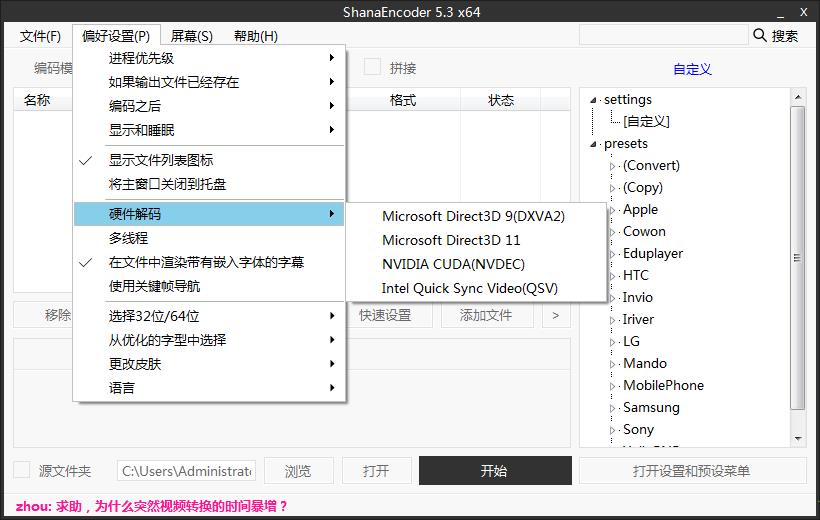Click the output folder path field
Image resolution: width=820 pixels, height=520 pixels.
point(187,471)
